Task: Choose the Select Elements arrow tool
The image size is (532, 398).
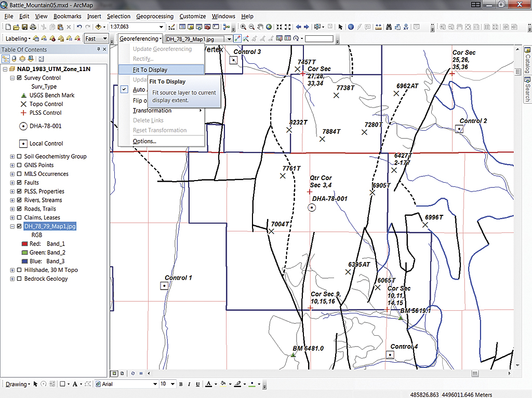Action: (341, 27)
